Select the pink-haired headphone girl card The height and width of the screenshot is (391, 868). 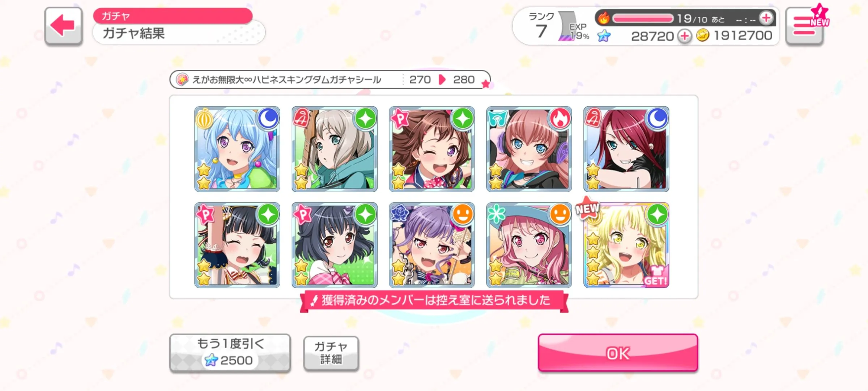[529, 149]
